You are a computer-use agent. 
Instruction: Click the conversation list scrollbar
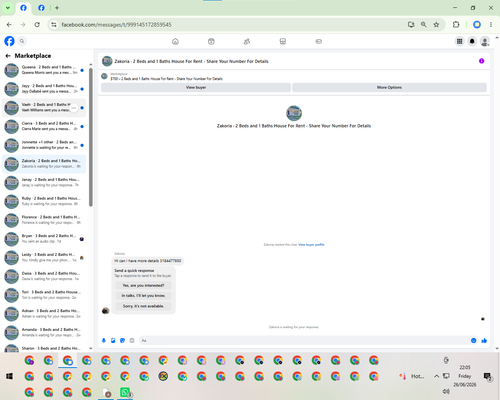point(91,137)
